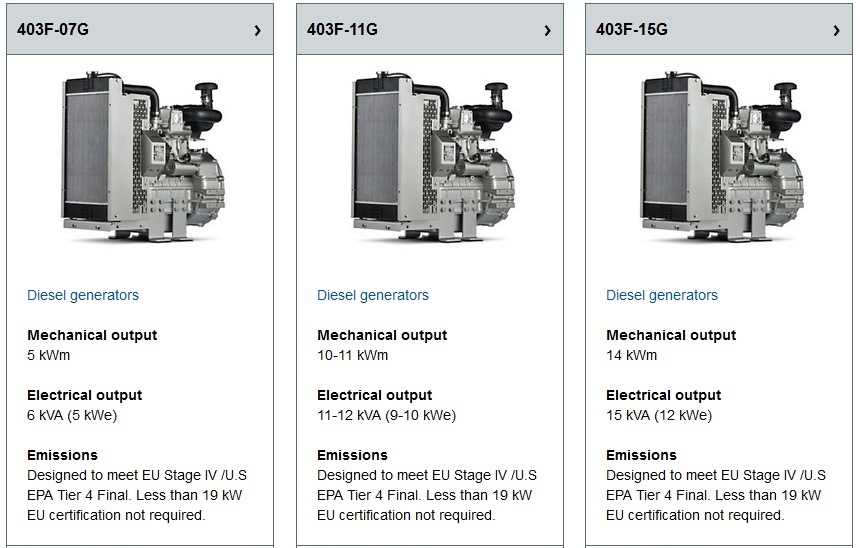Click the 403F-07G model title
860x548 pixels.
pyautogui.click(x=53, y=29)
